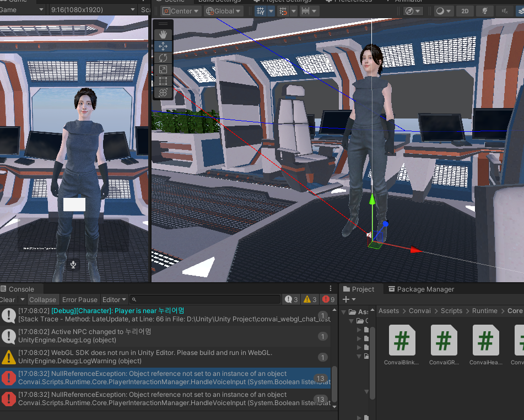Open the Console Editor dropdown
Viewport: 524px width, 420px height.
114,300
